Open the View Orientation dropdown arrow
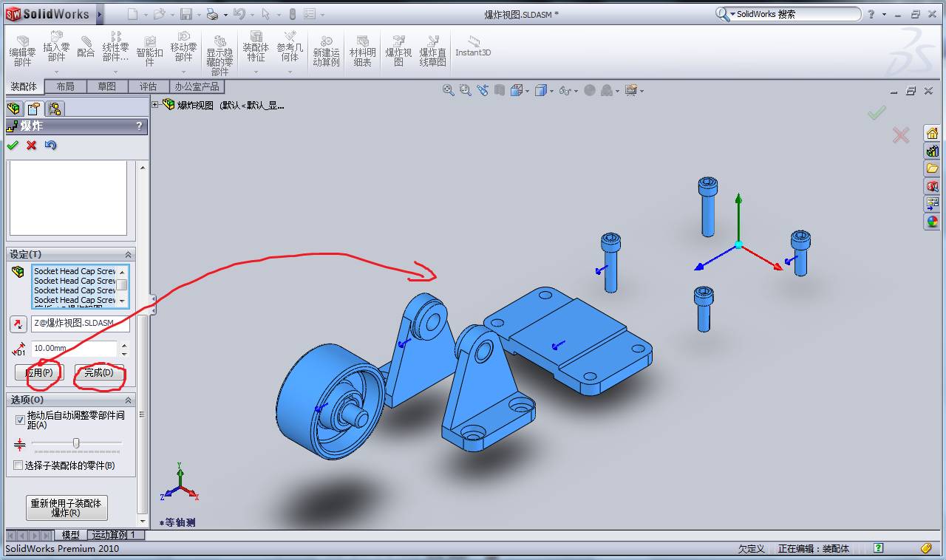 tap(526, 91)
